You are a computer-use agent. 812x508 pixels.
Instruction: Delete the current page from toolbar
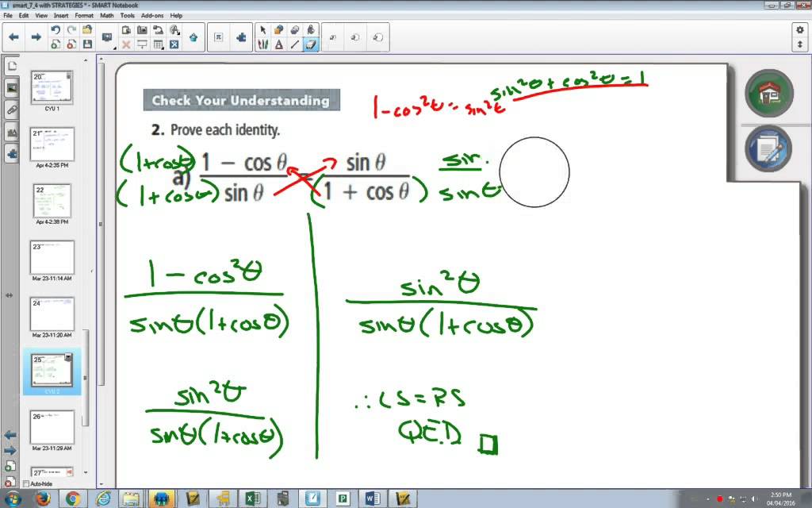tap(71, 44)
